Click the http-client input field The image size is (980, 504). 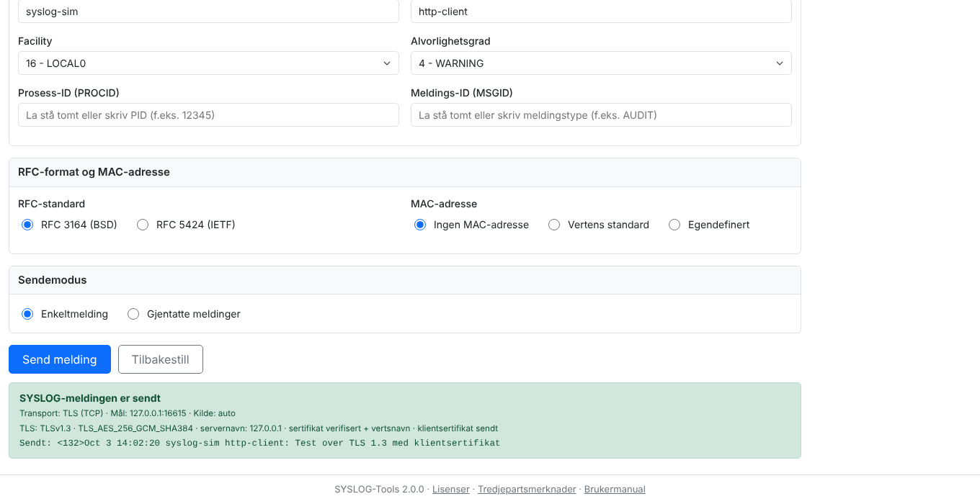point(601,12)
